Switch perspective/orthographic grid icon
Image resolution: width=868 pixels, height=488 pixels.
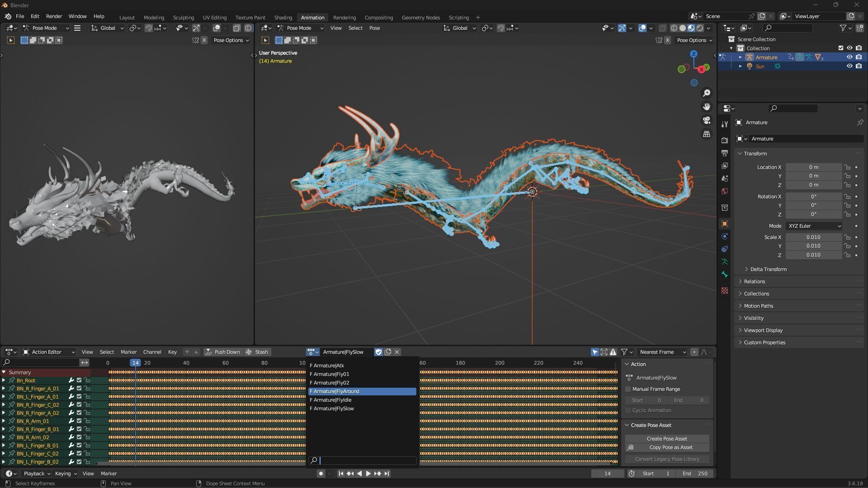(x=706, y=134)
